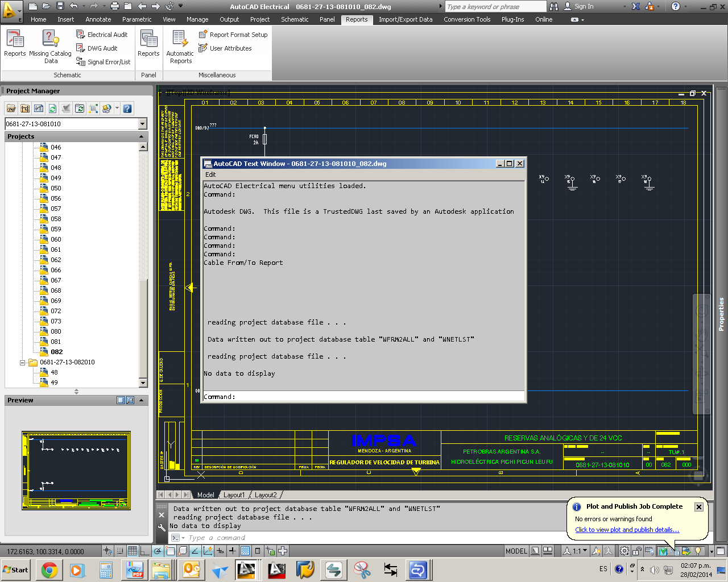Toggle Grid Display in status bar
This screenshot has height=582, width=728.
tap(132, 551)
